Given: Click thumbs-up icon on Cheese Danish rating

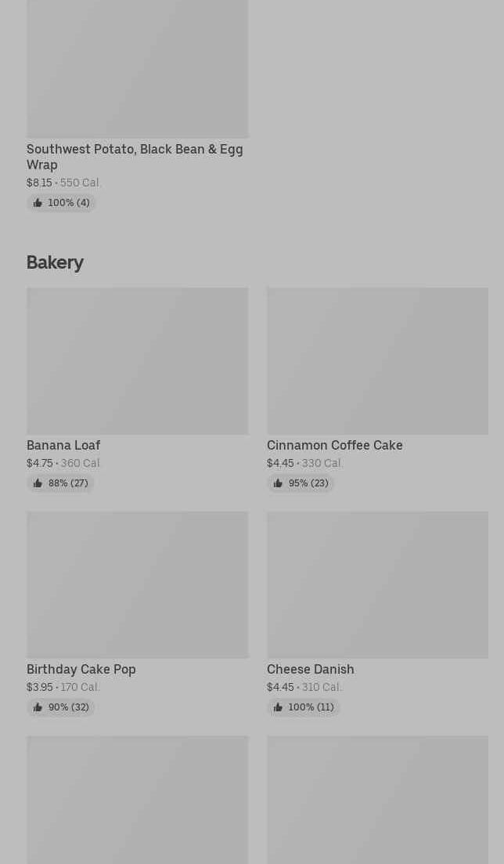Looking at the screenshot, I should coord(278,707).
